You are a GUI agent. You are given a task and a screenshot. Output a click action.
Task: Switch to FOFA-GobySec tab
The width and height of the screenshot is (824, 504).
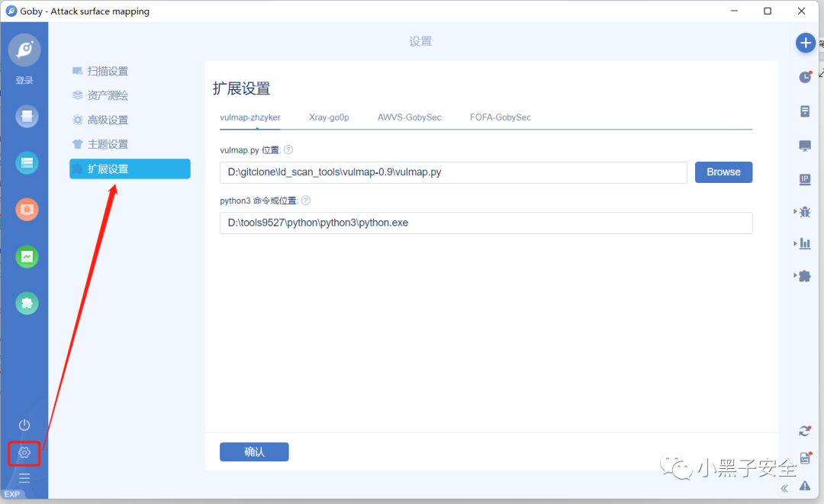[x=501, y=117]
